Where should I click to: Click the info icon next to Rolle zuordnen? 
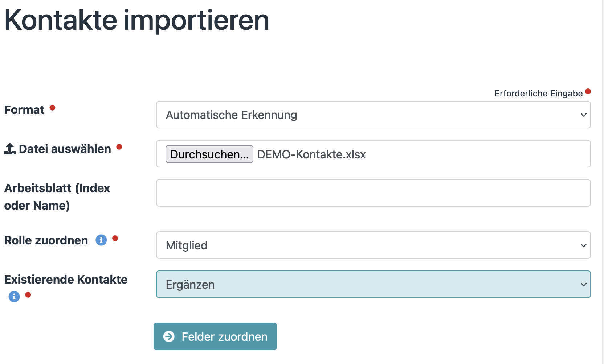point(101,240)
